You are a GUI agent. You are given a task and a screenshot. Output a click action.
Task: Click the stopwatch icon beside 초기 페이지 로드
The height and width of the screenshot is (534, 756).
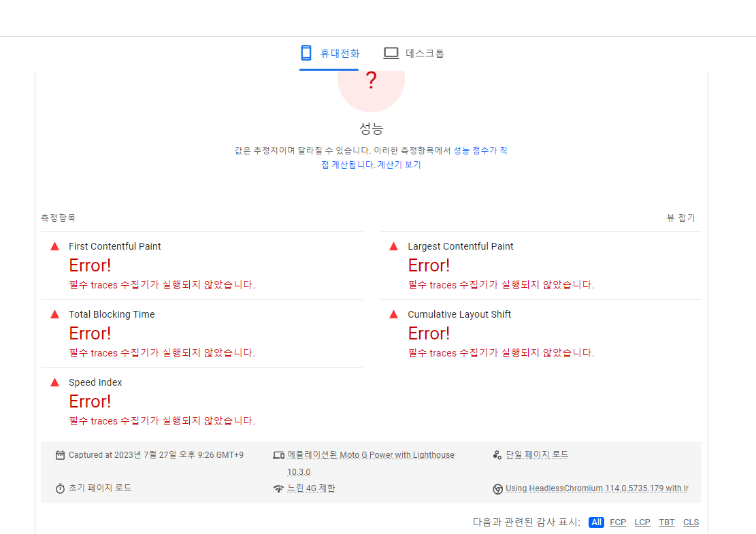[60, 488]
